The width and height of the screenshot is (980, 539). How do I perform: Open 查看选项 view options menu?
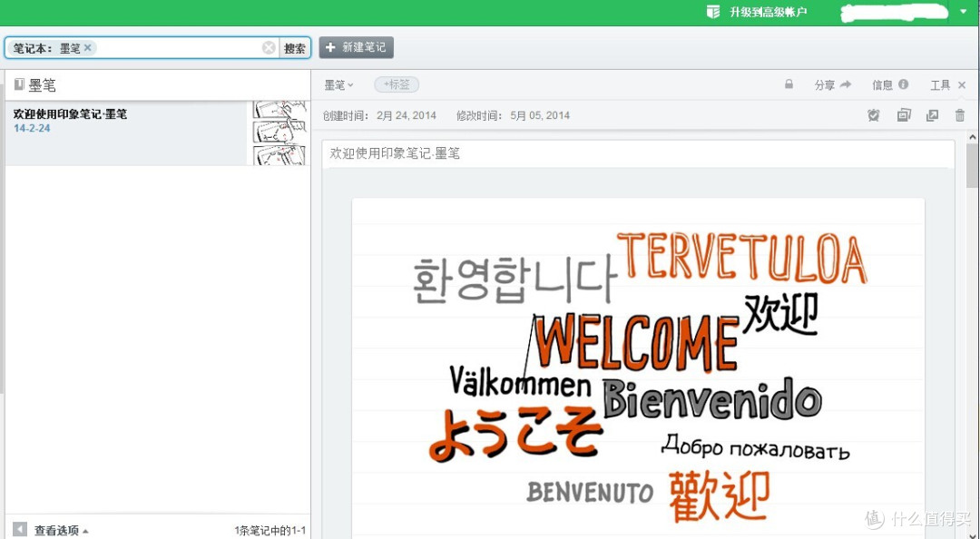61,530
